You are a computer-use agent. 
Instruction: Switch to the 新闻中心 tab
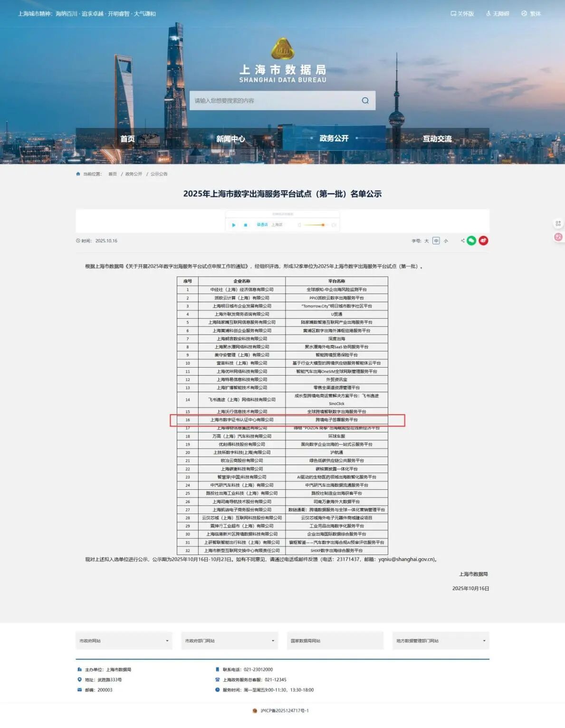point(230,139)
